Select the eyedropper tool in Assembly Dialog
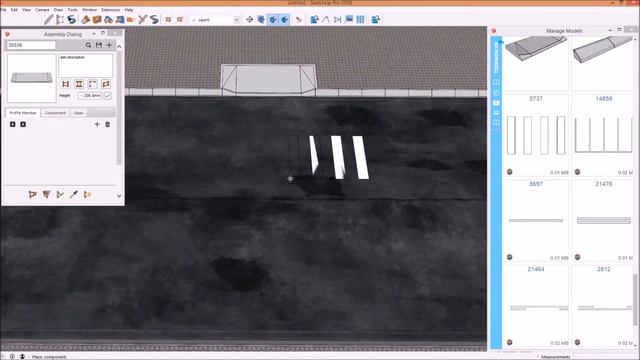 pyautogui.click(x=74, y=194)
